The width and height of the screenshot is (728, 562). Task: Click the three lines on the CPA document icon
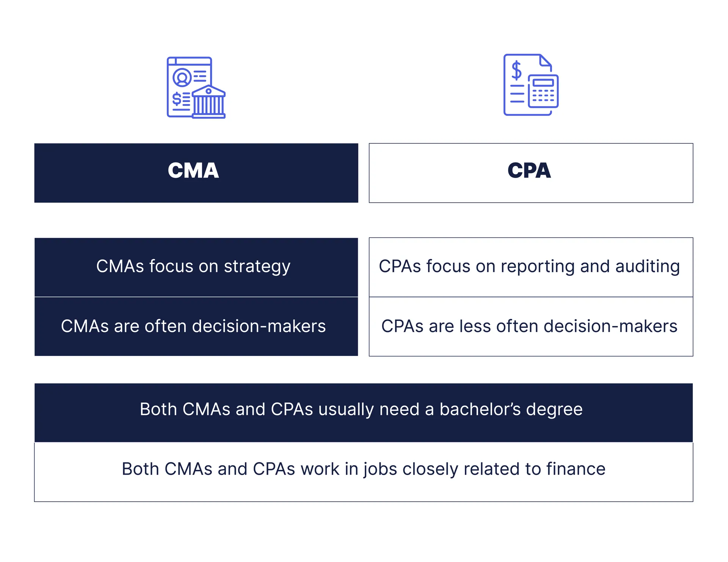[517, 94]
